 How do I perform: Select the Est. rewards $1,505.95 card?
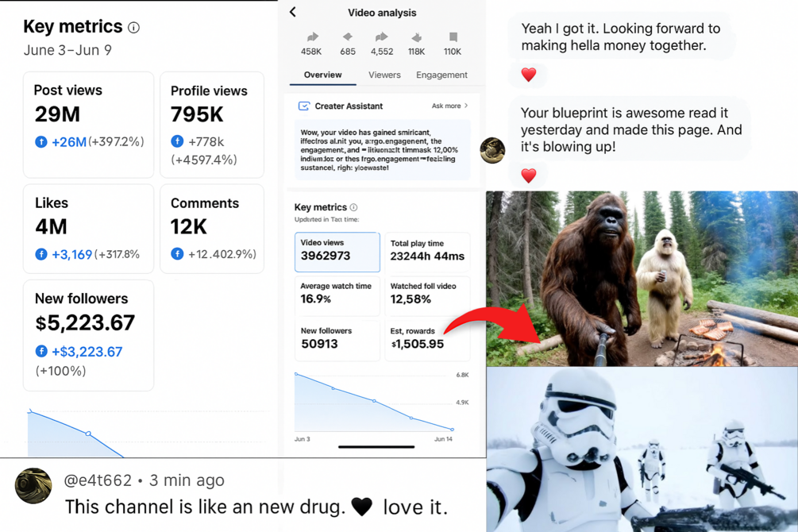[x=427, y=341]
